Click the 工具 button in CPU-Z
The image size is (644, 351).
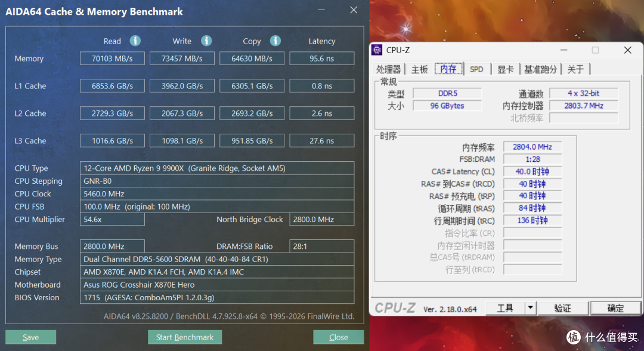[x=505, y=308]
